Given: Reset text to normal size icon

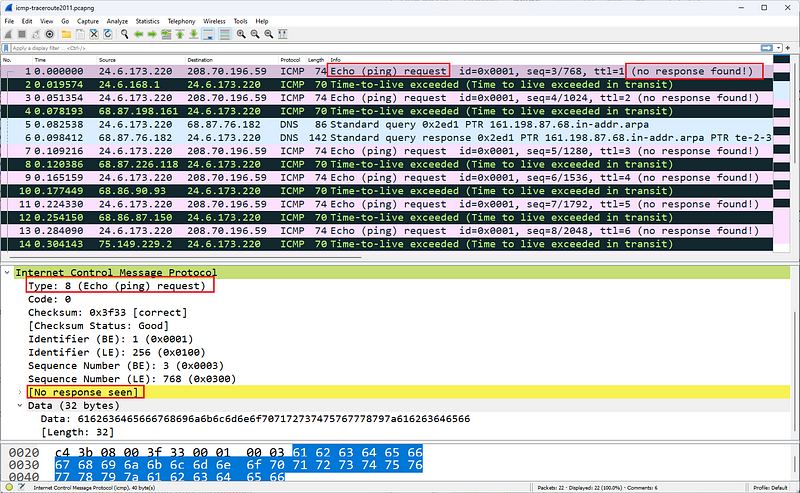Looking at the screenshot, I should [x=268, y=34].
